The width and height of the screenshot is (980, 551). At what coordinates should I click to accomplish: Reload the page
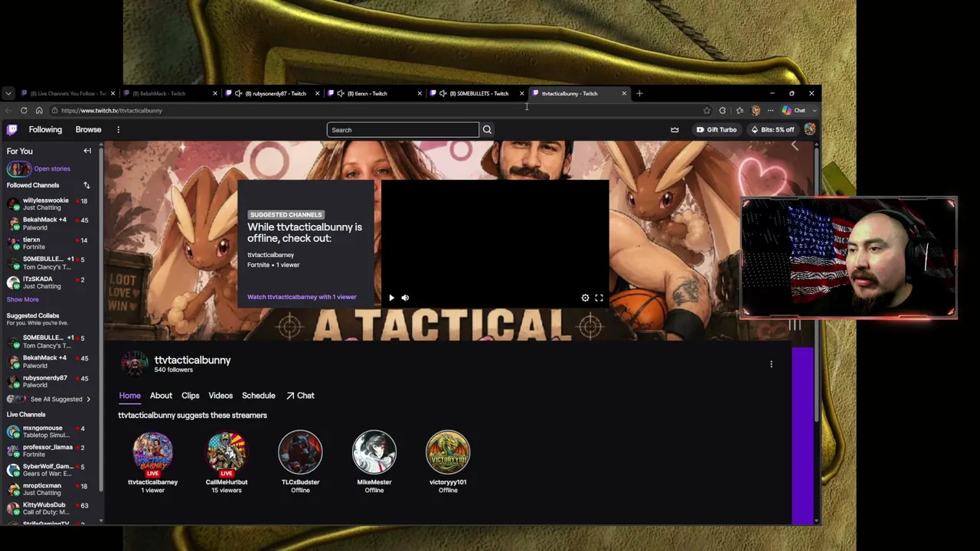coord(24,110)
